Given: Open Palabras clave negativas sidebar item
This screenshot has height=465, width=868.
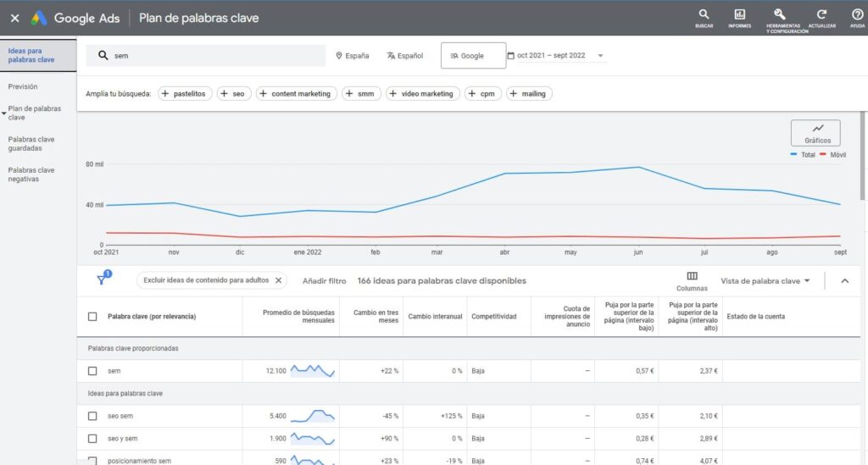Looking at the screenshot, I should (31, 174).
